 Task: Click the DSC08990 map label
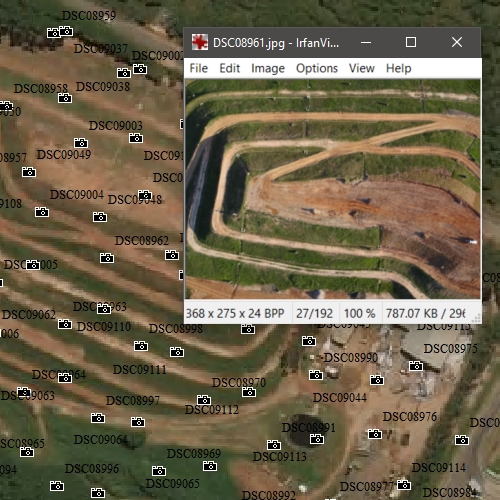coord(351,358)
